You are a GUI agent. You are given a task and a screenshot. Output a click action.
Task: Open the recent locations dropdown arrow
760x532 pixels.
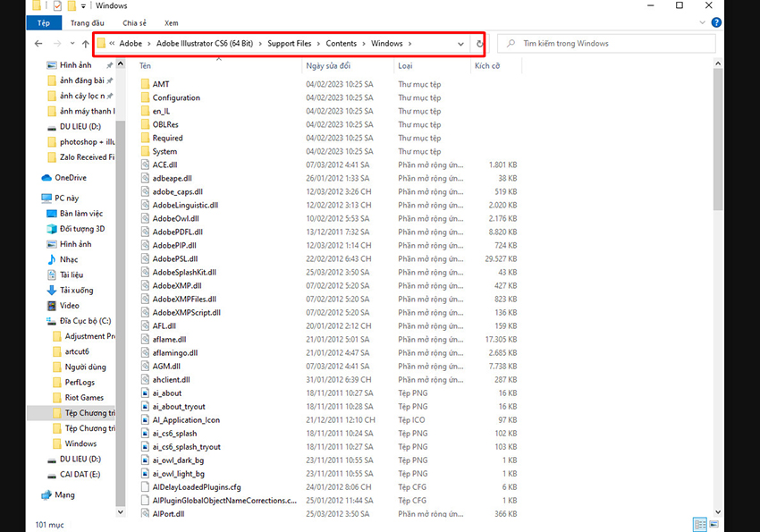[72, 44]
